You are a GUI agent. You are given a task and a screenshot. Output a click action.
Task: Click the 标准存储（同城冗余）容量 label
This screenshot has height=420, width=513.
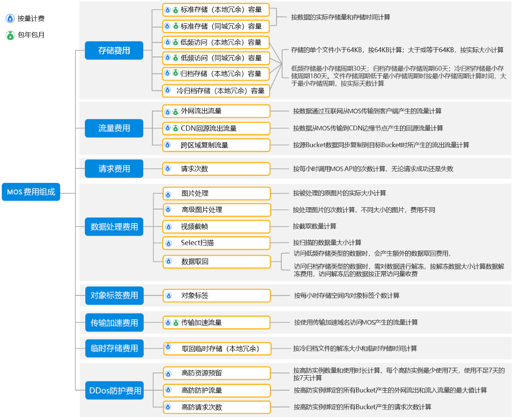[221, 26]
